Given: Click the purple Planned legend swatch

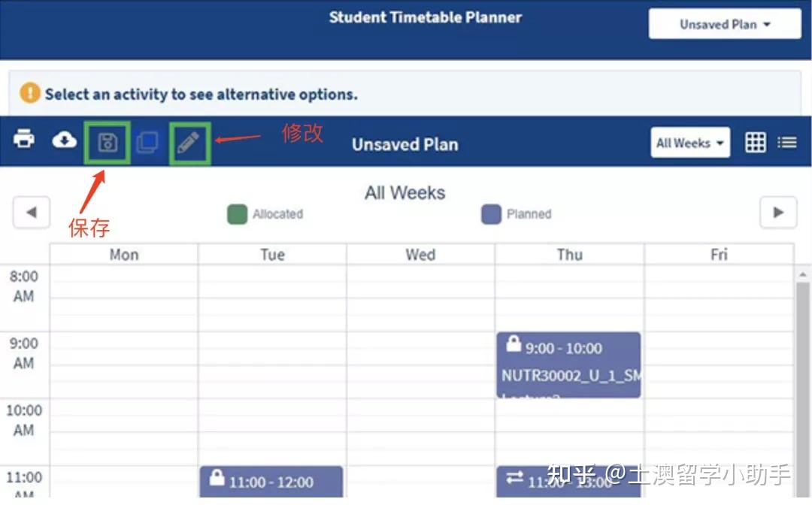Looking at the screenshot, I should pyautogui.click(x=490, y=214).
